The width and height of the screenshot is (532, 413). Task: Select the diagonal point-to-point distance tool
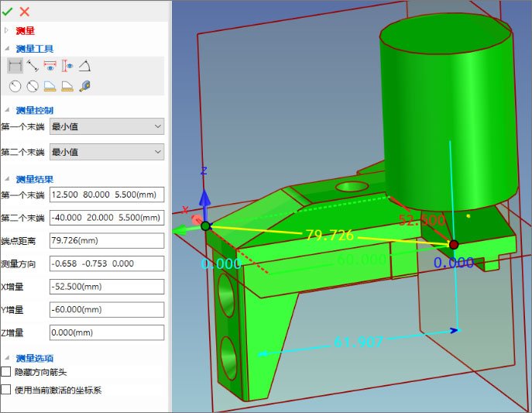tap(33, 66)
